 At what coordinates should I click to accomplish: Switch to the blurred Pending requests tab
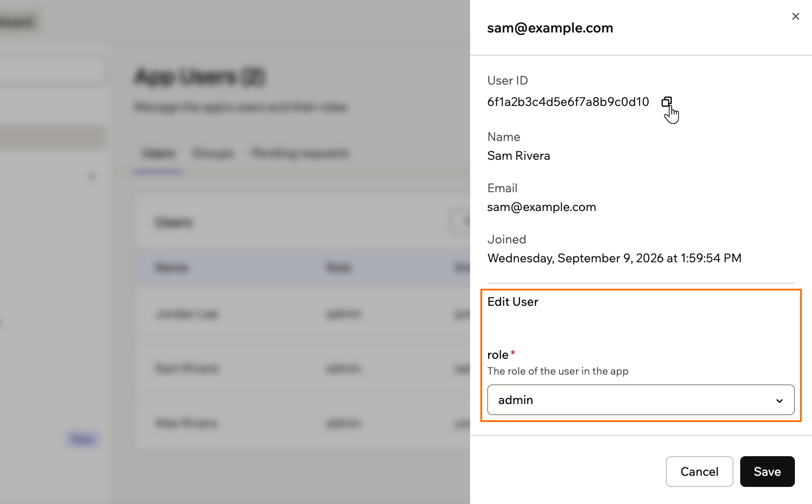(x=300, y=153)
